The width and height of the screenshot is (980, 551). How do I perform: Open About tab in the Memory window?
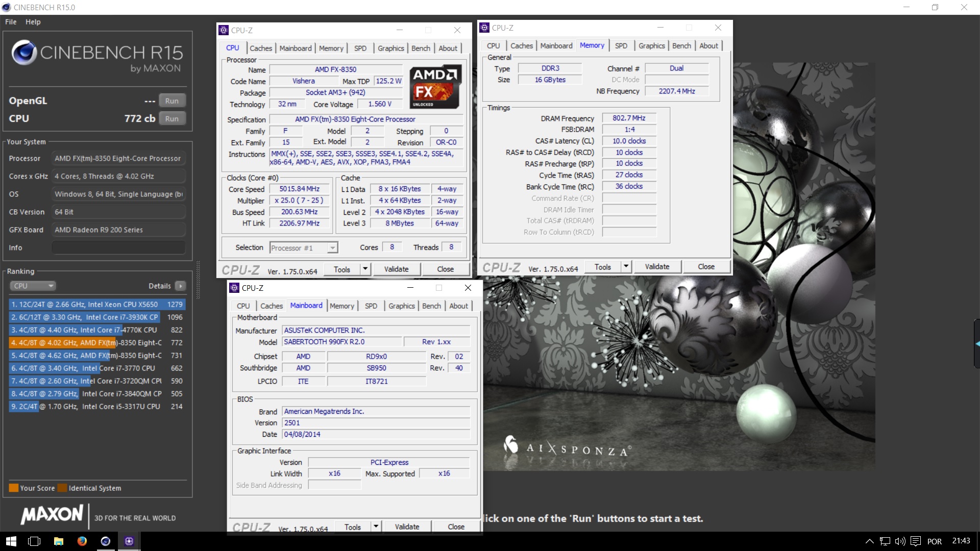708,45
